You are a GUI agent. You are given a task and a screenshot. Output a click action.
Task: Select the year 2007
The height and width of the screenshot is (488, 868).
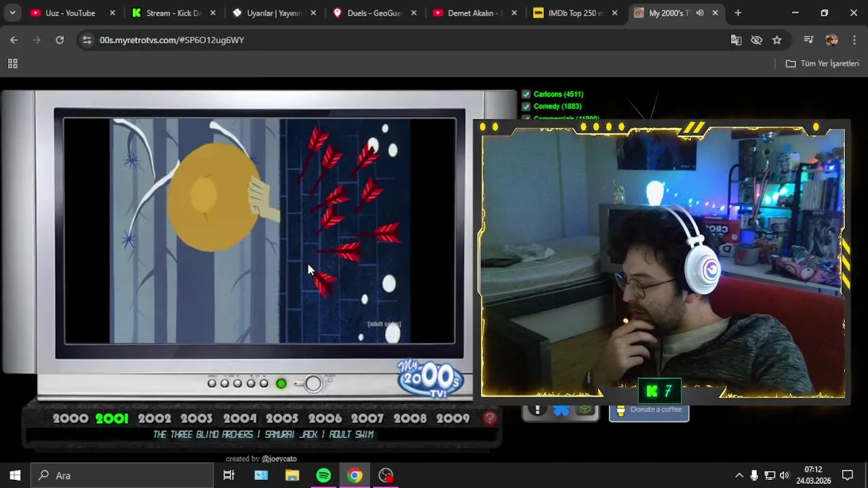click(x=367, y=418)
